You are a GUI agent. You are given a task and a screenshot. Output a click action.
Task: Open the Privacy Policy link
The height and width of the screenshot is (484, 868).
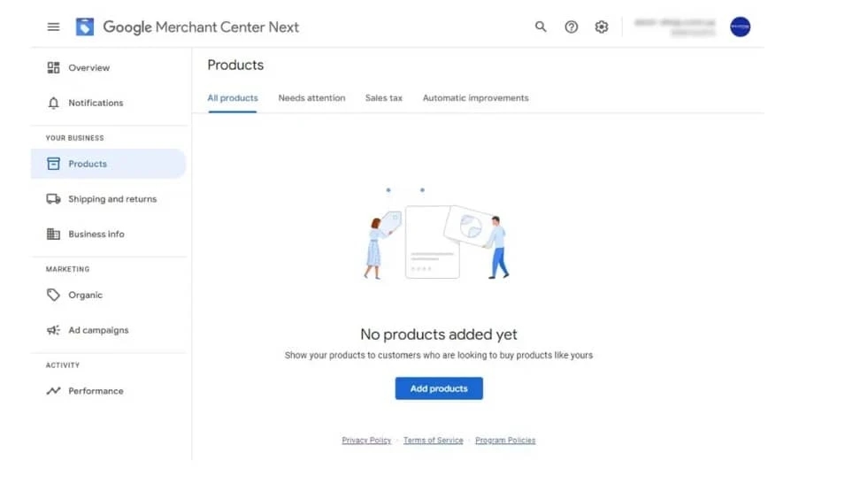tap(366, 441)
